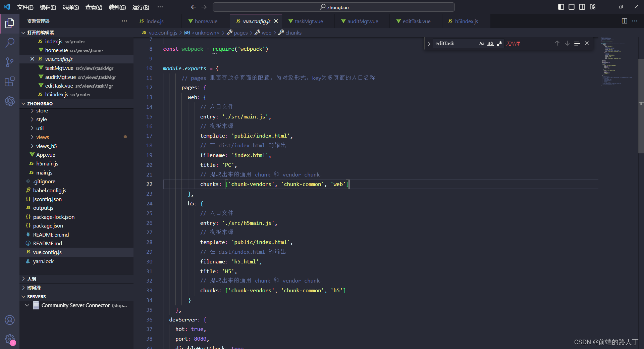Open the Extensions view
Viewport: 644px width, 349px height.
coord(10,82)
